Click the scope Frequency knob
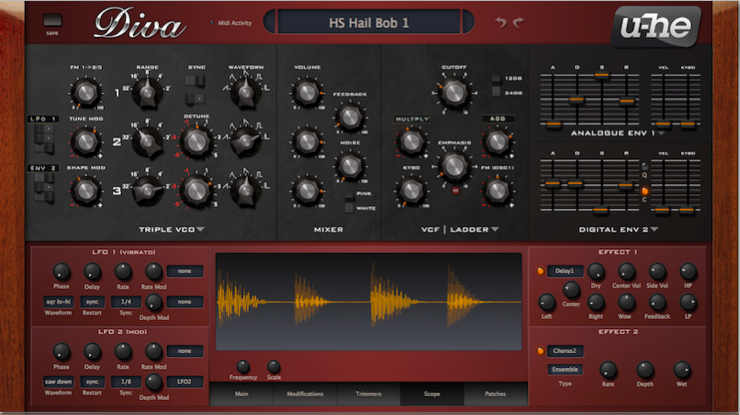The height and width of the screenshot is (415, 740). [243, 367]
